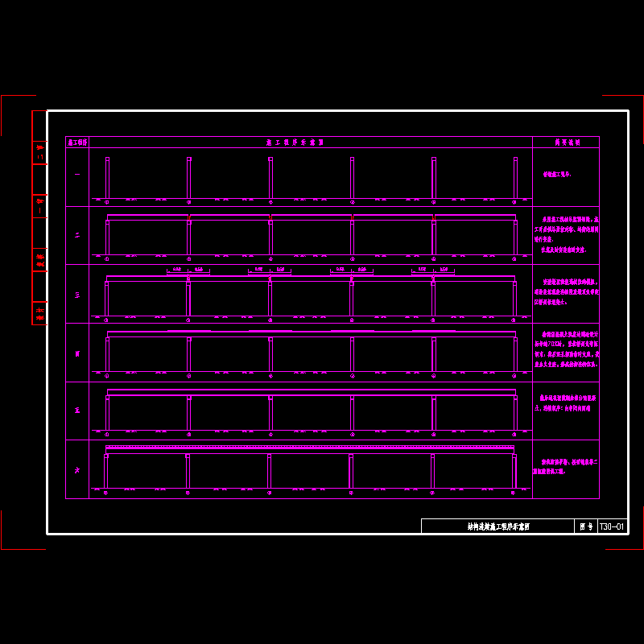Select the step four description paragraph

[x=567, y=348]
